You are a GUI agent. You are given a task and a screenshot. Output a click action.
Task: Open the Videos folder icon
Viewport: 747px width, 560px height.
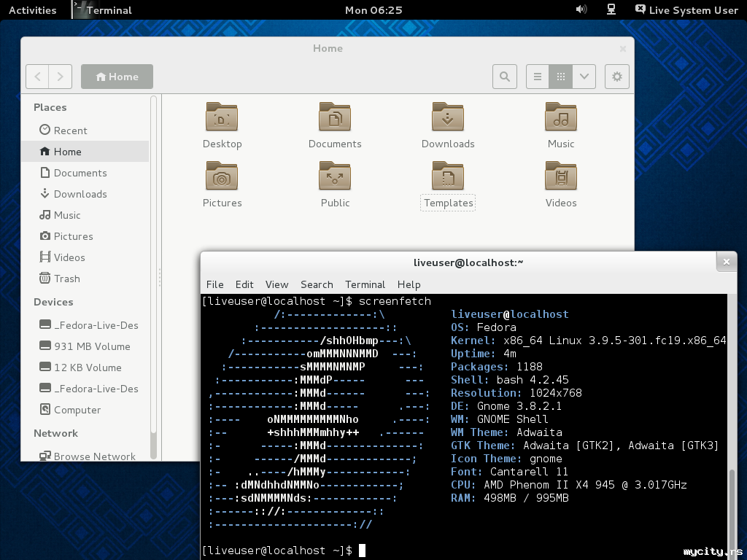[561, 176]
